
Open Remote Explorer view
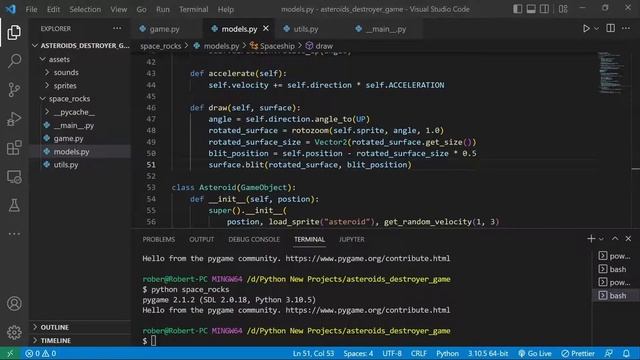(14, 177)
